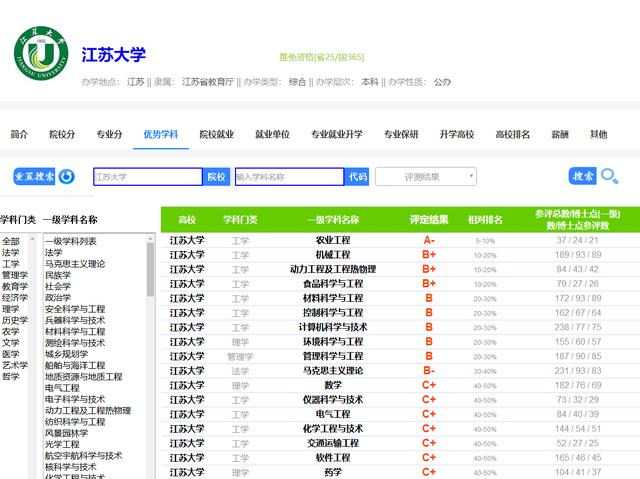The image size is (640, 479).
Task: Click 食品科学与工程 subject cell
Action: coord(333,284)
